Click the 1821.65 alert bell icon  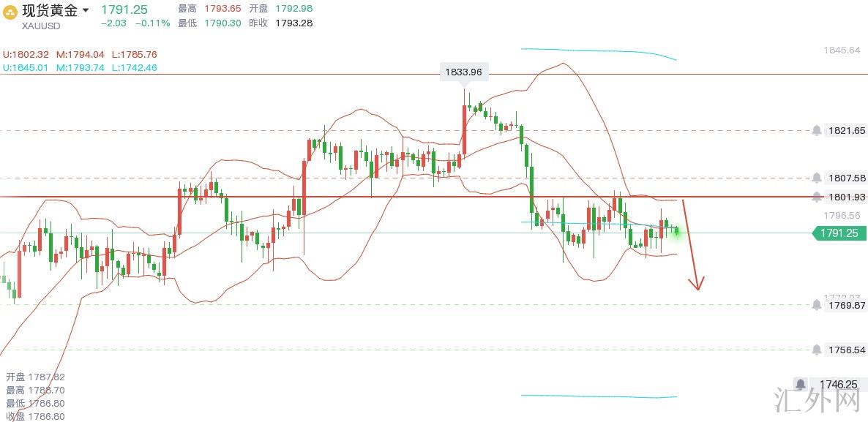(817, 130)
